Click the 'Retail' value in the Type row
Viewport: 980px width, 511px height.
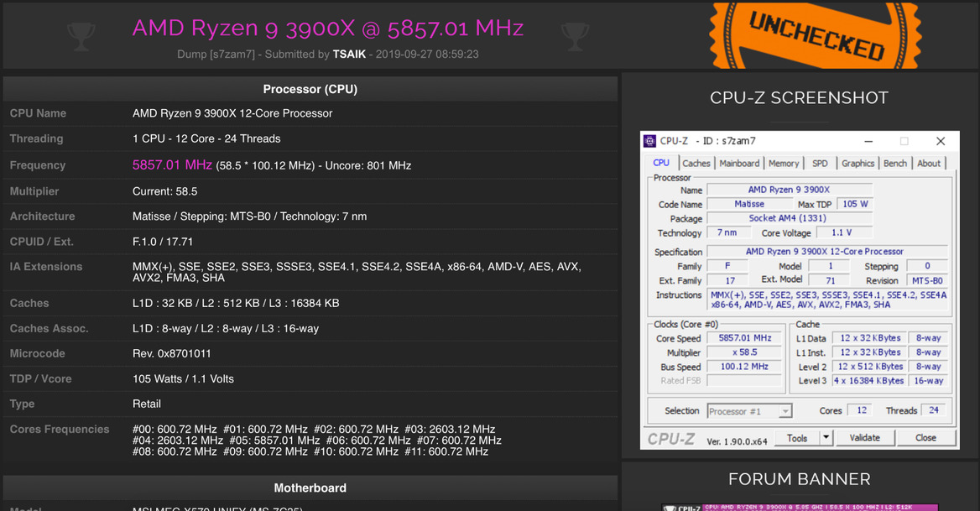147,404
